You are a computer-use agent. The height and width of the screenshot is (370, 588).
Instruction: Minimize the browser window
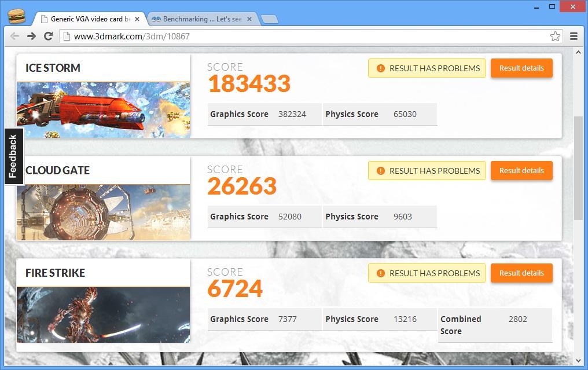(x=536, y=7)
